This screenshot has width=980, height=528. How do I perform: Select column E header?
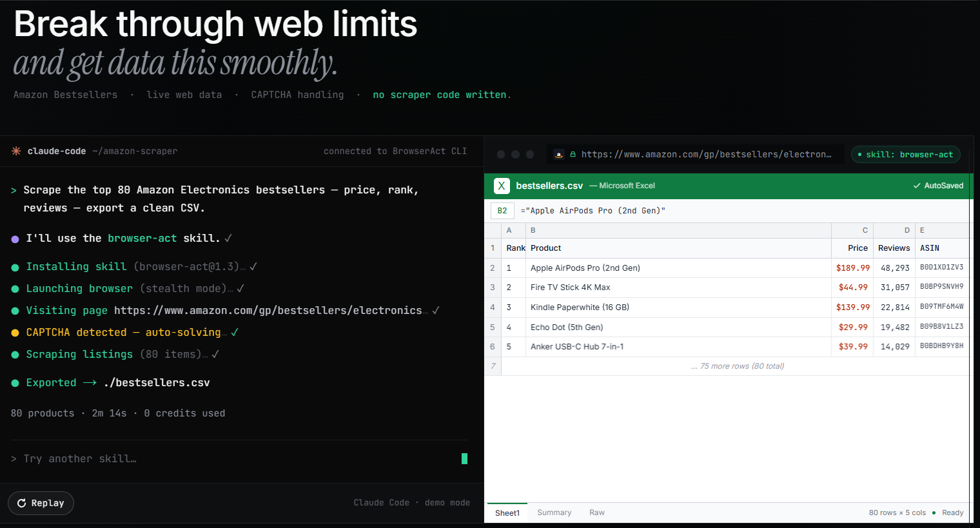pyautogui.click(x=943, y=230)
